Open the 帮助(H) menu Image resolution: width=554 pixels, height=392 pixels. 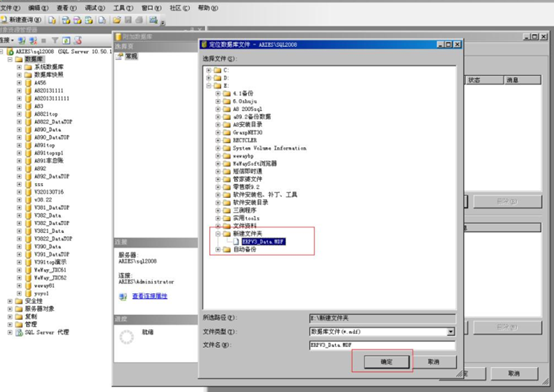point(208,8)
